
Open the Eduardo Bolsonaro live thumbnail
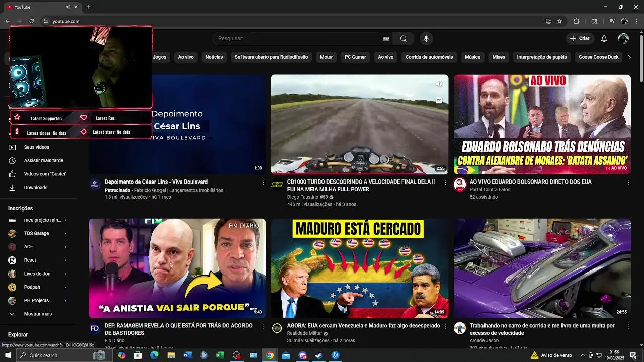click(x=542, y=124)
